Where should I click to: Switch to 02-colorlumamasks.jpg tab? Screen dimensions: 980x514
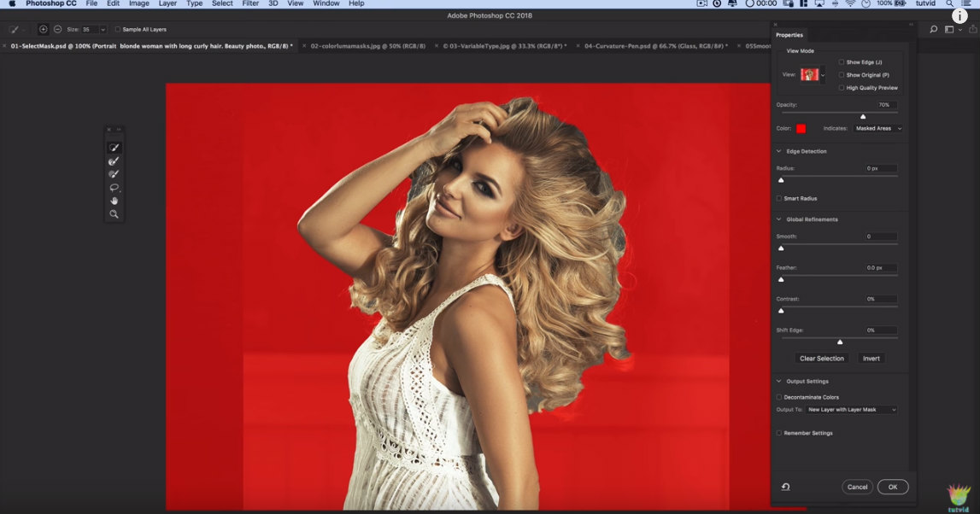tap(367, 46)
